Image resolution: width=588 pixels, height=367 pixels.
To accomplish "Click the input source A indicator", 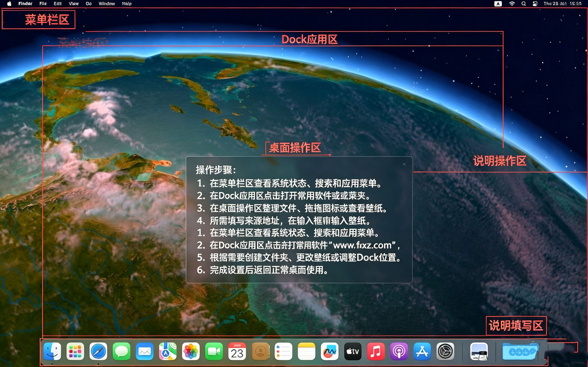I will click(498, 3).
